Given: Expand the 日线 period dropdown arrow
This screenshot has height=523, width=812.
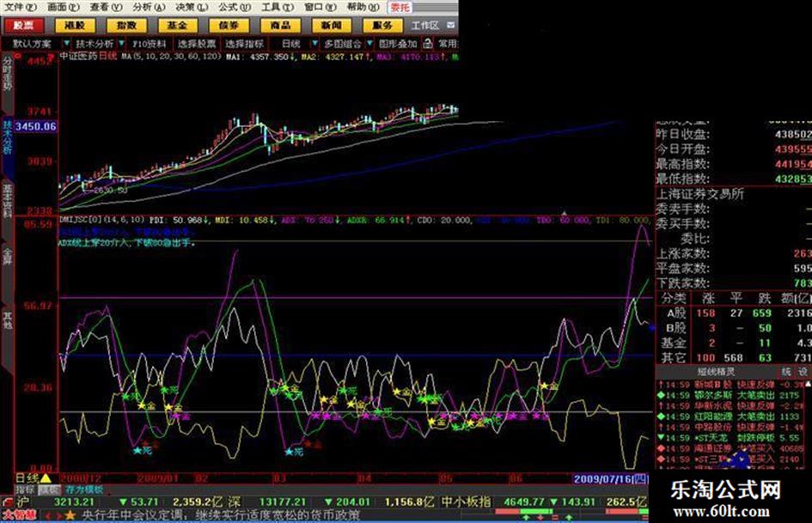Looking at the screenshot, I should pyautogui.click(x=314, y=44).
